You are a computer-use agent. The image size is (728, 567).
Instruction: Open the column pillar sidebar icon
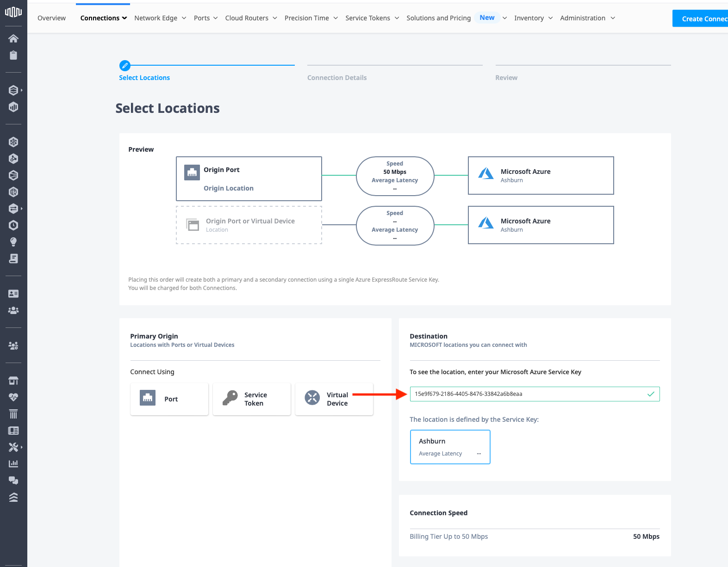click(x=13, y=414)
